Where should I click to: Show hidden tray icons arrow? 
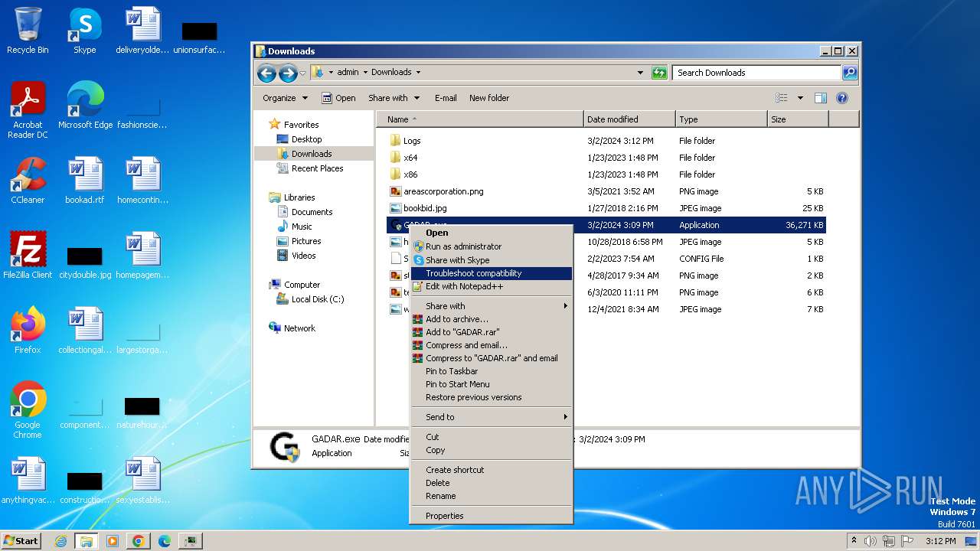[854, 541]
